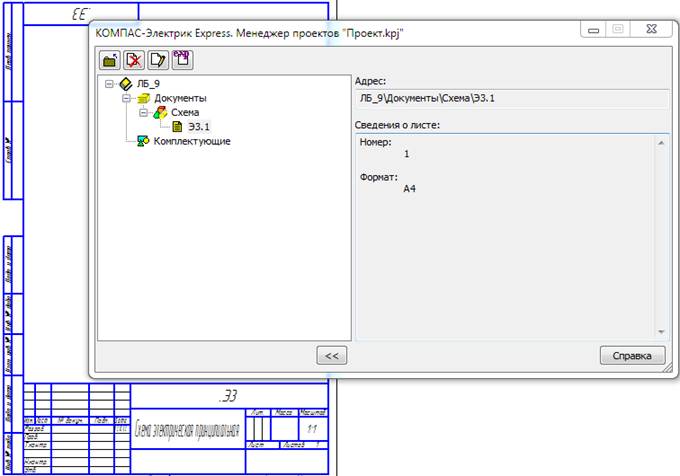This screenshot has height=476, width=680.
Task: Click the Комплектующие component icon
Action: pos(143,141)
